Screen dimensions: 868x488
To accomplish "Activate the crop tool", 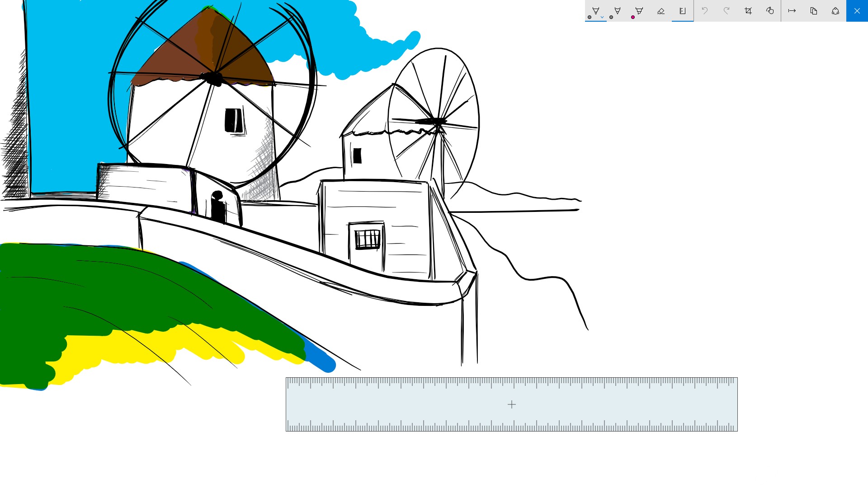I will (748, 10).
